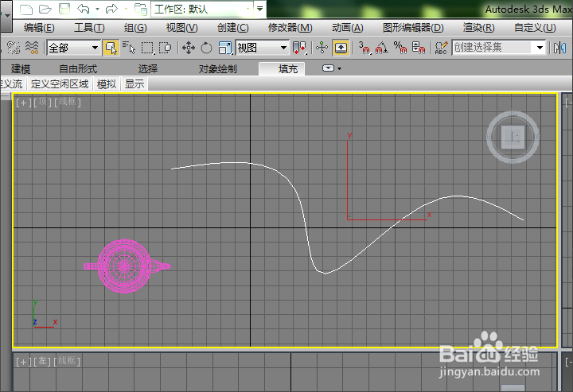
Task: Click the 模拟 panel button
Action: (107, 84)
